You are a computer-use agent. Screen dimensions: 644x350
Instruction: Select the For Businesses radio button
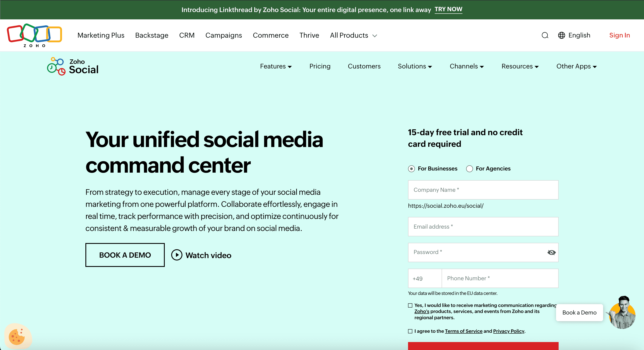point(411,169)
